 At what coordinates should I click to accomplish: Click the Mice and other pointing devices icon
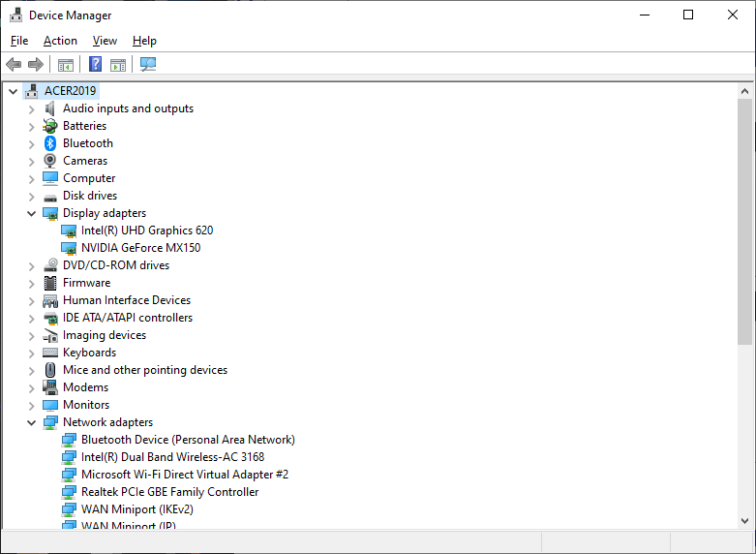click(x=50, y=370)
